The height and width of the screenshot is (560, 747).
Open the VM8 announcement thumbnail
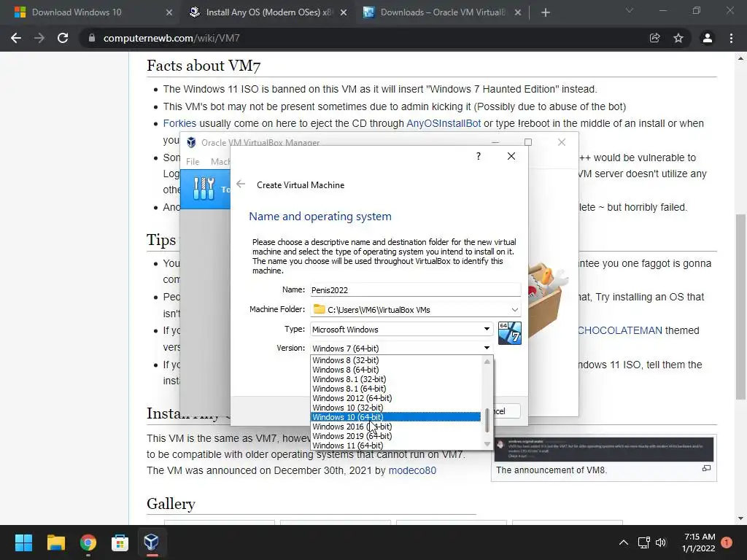click(x=603, y=449)
